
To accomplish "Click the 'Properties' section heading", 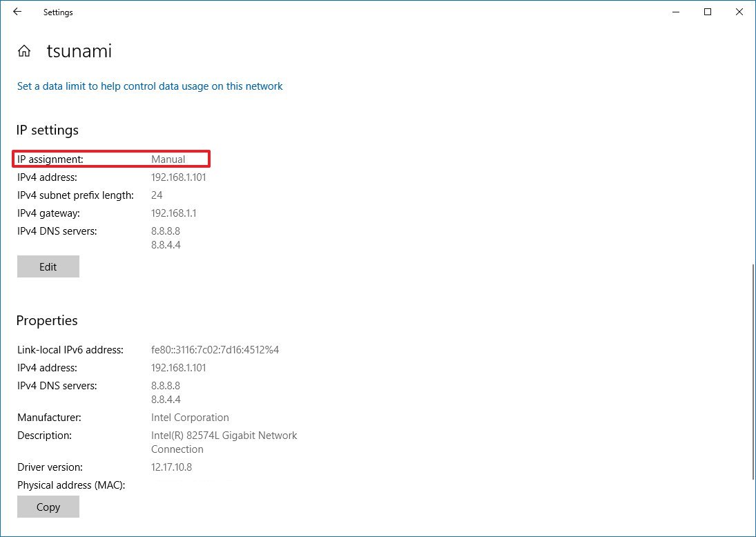I will click(47, 320).
